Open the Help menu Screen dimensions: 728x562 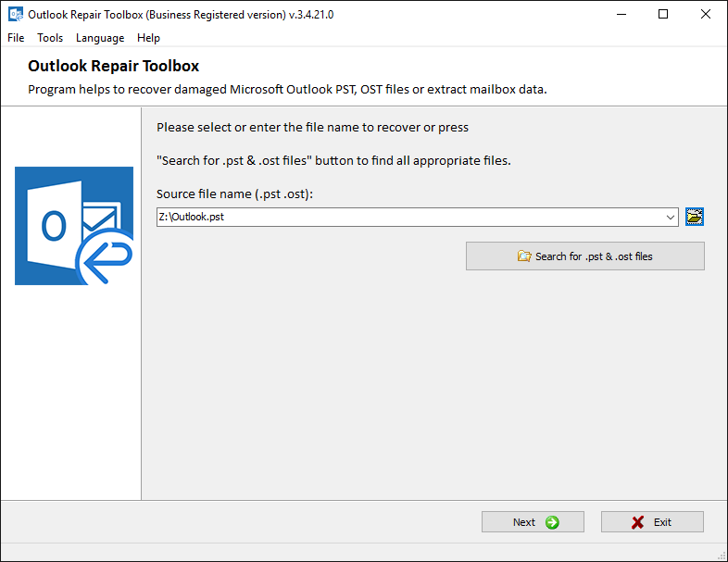point(148,38)
